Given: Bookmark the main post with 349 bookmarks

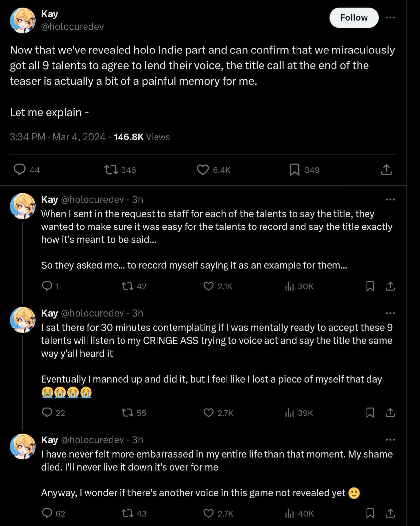Looking at the screenshot, I should [294, 170].
